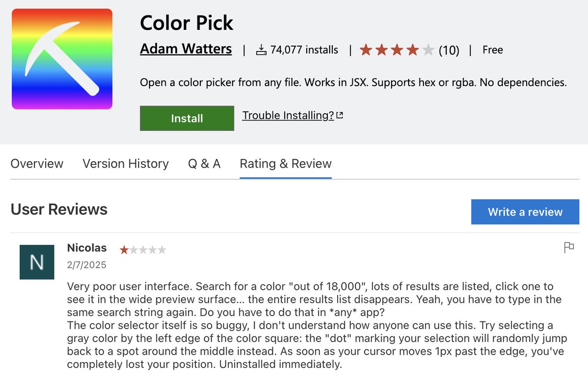Click the Write a review button
This screenshot has height=386, width=588.
coord(525,212)
